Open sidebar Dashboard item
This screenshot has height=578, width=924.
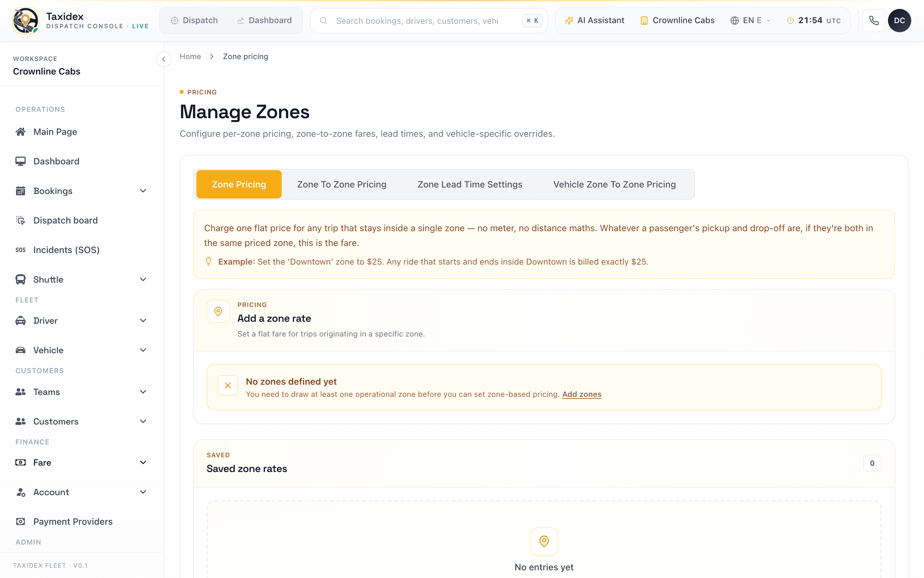tap(81, 161)
